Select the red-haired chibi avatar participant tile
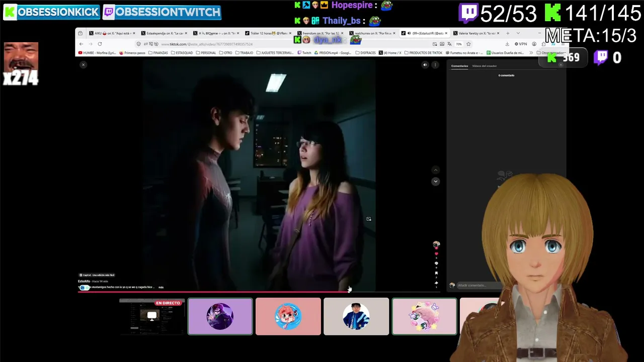The height and width of the screenshot is (362, 644). pos(288,316)
